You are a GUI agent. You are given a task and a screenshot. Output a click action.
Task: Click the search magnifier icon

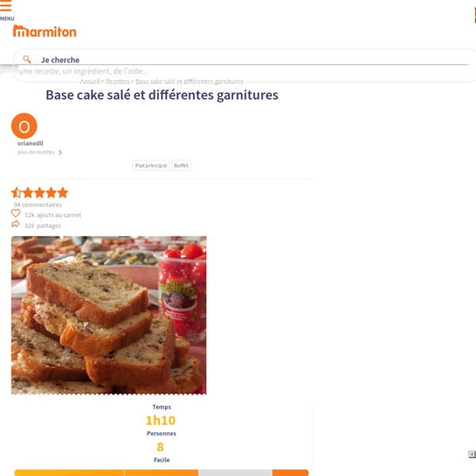click(x=27, y=59)
